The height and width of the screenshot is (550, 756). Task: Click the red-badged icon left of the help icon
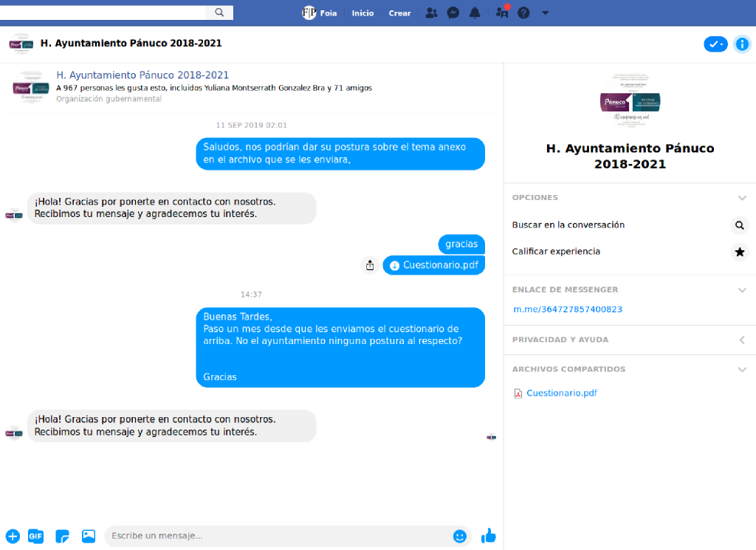point(502,12)
